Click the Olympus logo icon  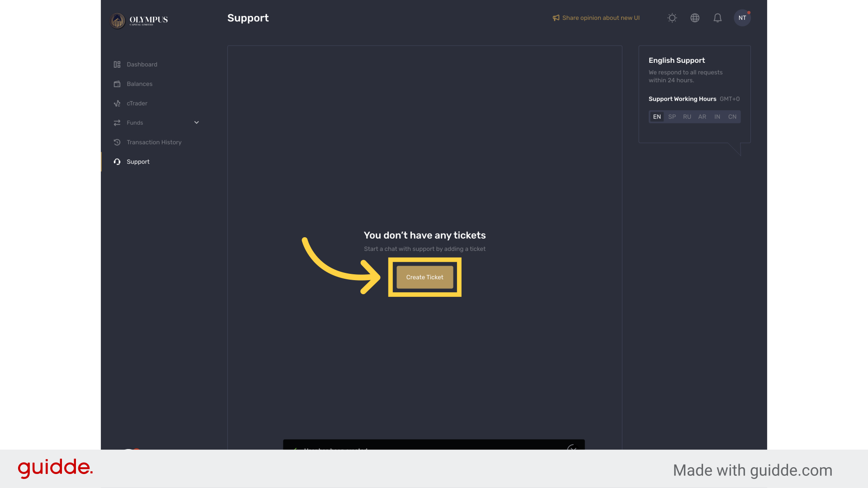pyautogui.click(x=118, y=20)
